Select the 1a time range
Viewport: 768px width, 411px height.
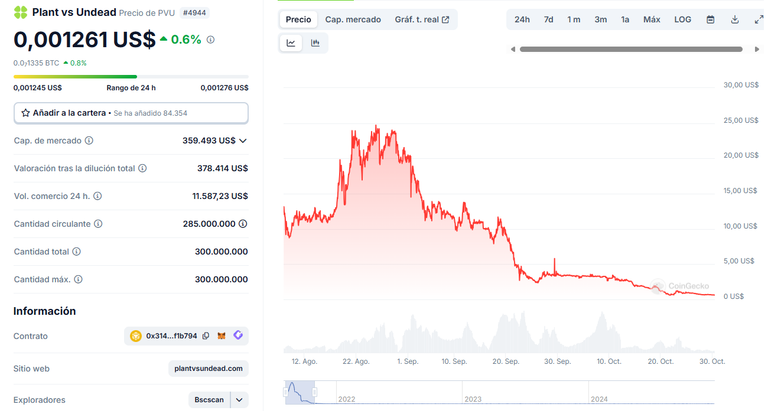coord(625,20)
